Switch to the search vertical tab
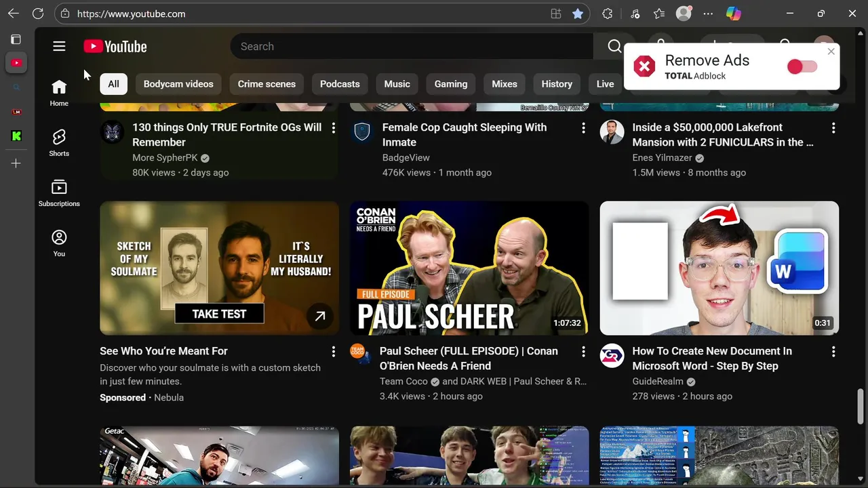Image resolution: width=868 pixels, height=488 pixels. 16,87
